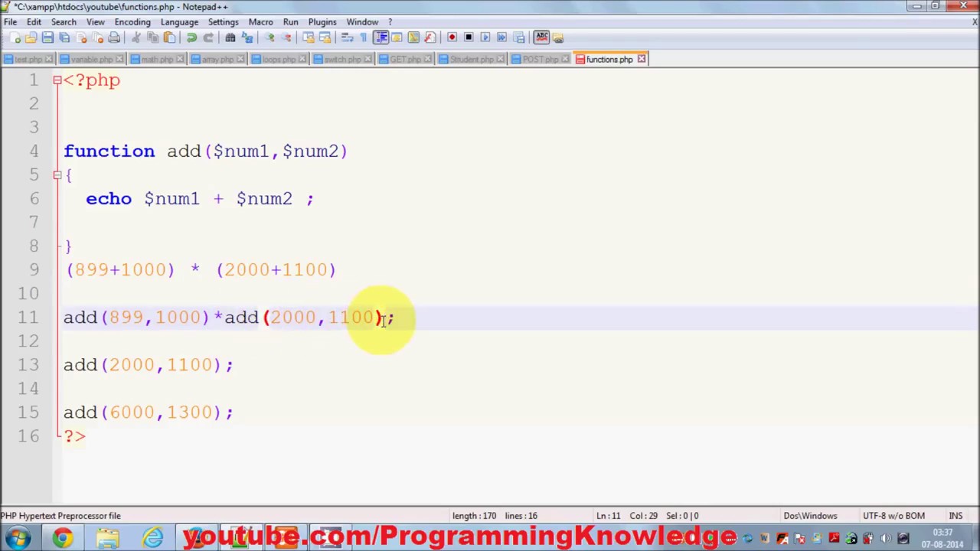
Task: Run macro multiple times icon
Action: tap(501, 37)
